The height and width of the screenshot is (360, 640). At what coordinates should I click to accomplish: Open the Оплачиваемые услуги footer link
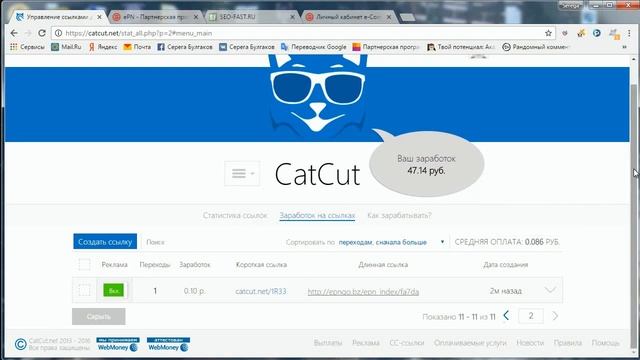(470, 343)
